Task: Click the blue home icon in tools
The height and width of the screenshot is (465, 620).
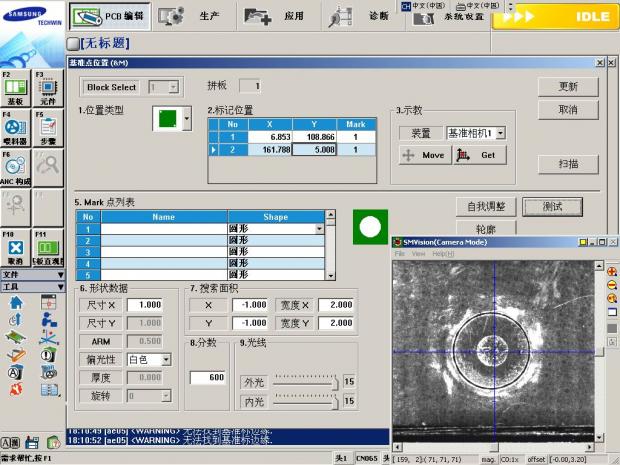Action: (16, 302)
